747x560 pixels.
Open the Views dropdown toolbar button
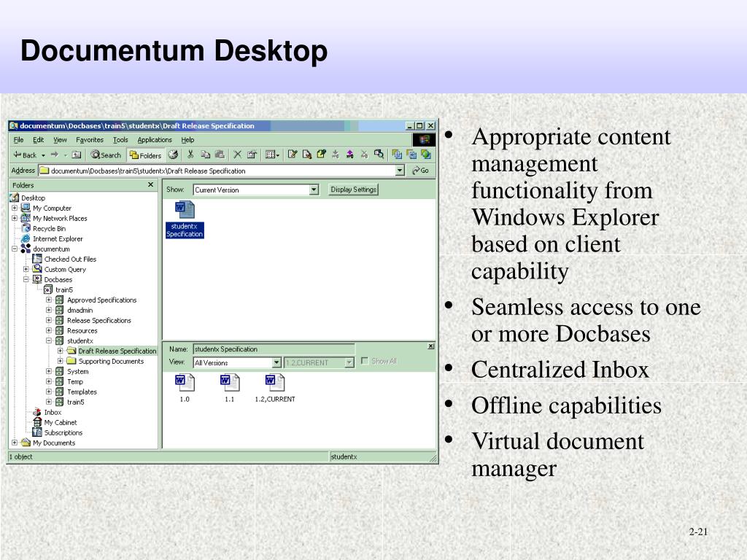coord(272,155)
